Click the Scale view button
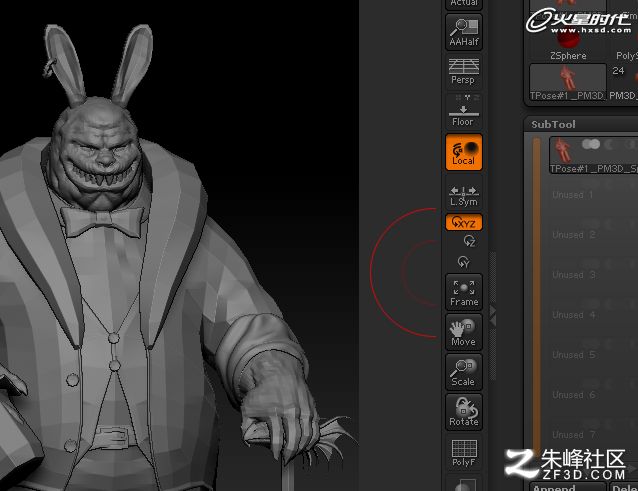The height and width of the screenshot is (491, 638). (x=464, y=372)
